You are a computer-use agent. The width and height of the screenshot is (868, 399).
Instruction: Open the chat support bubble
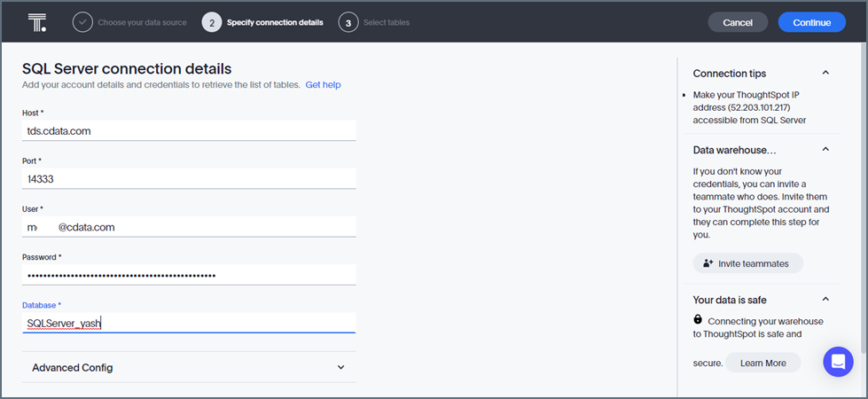838,362
